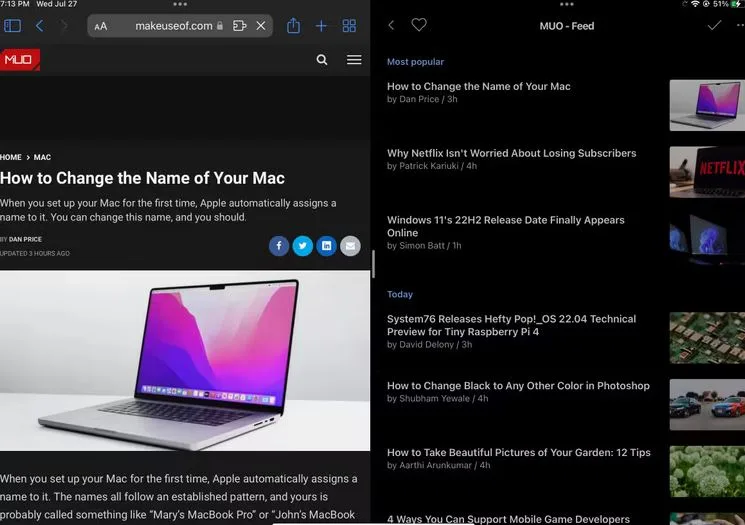Open Why Netflix Isn't Worried article
Viewport: 745px width, 525px height.
[x=511, y=153]
